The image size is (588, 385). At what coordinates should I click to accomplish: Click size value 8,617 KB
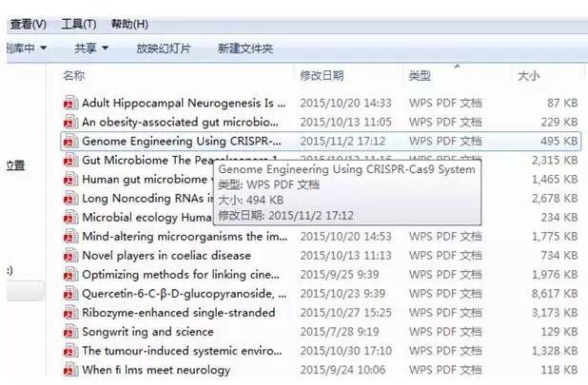point(555,294)
